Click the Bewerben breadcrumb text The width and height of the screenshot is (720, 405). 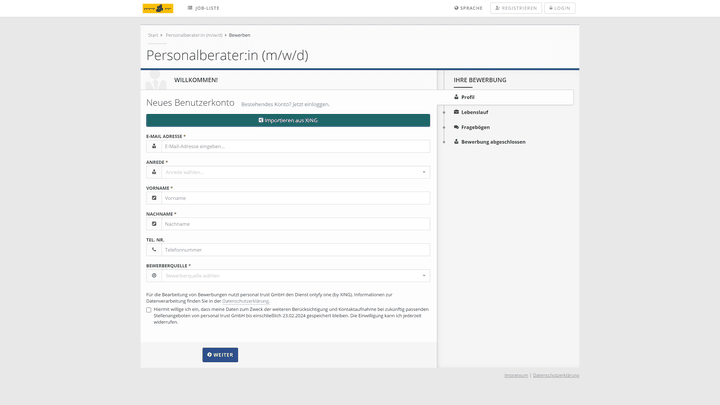coord(240,35)
